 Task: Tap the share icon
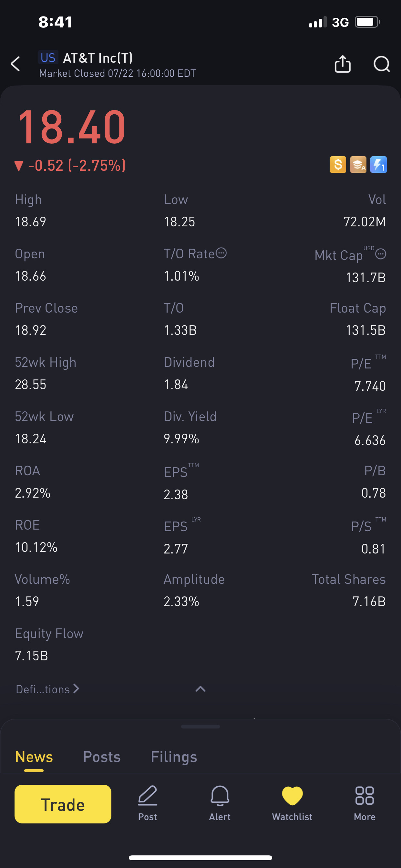tap(342, 64)
